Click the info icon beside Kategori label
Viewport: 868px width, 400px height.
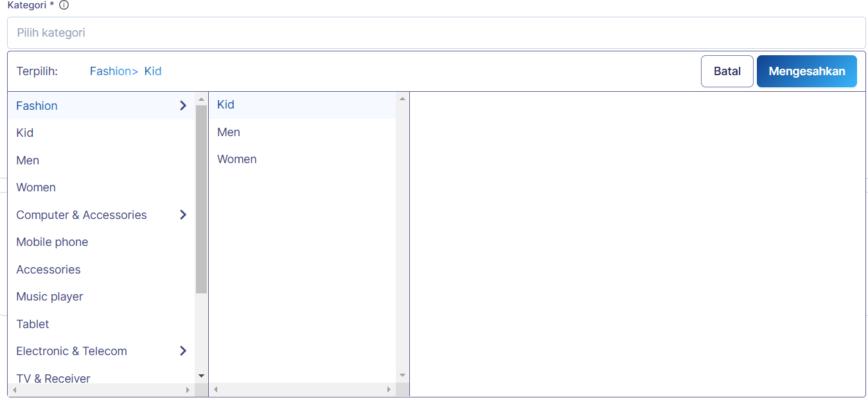64,5
